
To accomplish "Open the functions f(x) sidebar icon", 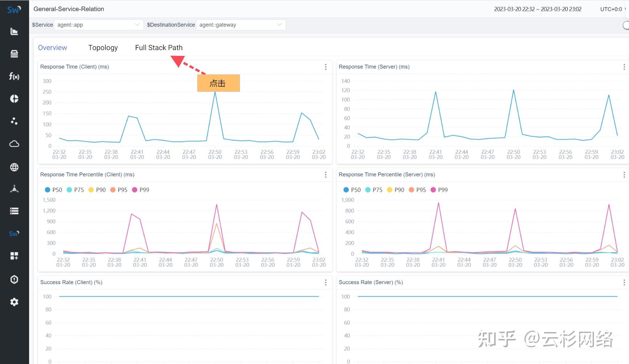I will click(x=14, y=76).
